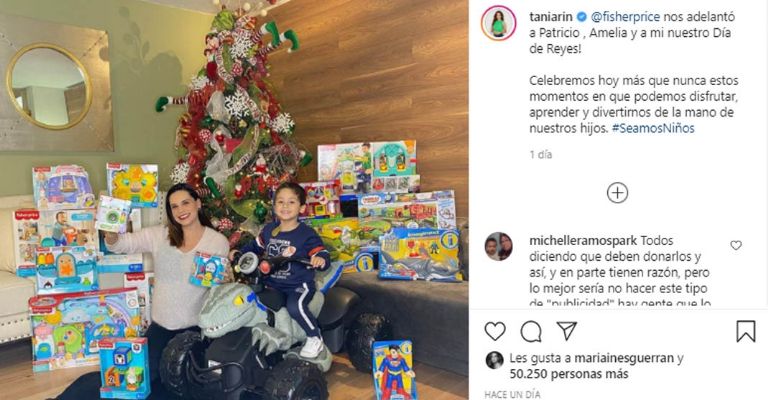
Task: Share the post via paper plane icon
Action: [567, 331]
